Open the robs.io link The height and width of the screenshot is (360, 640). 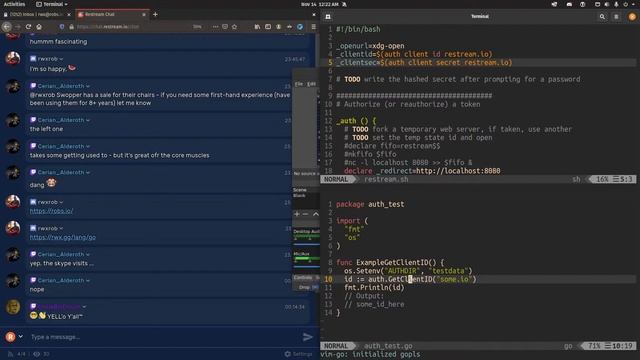click(51, 211)
